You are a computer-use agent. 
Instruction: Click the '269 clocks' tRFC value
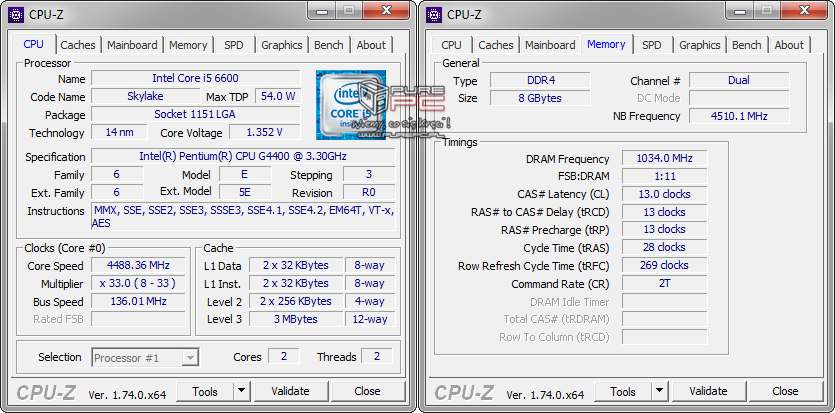(665, 266)
